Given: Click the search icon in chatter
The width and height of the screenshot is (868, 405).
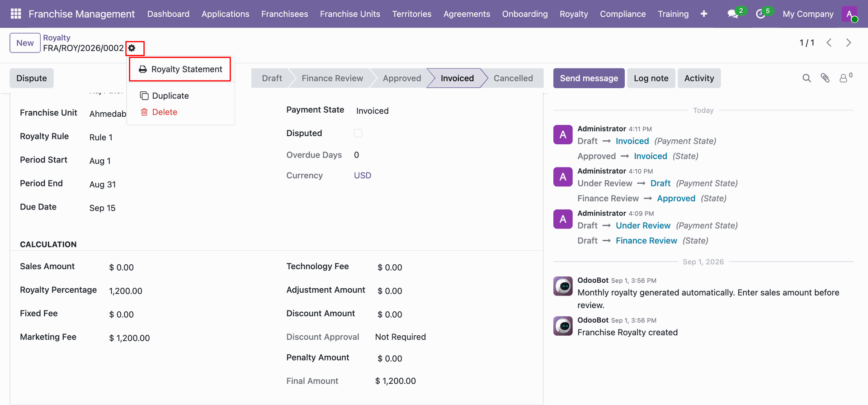Looking at the screenshot, I should pyautogui.click(x=807, y=78).
